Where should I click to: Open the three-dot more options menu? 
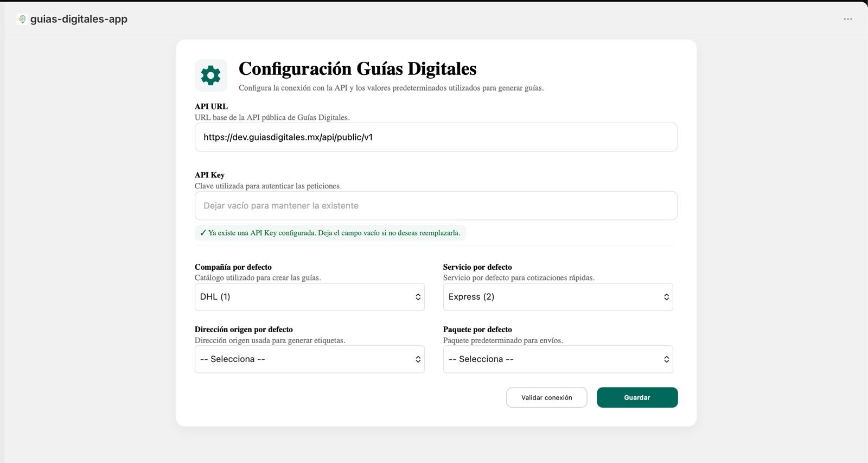tap(848, 19)
